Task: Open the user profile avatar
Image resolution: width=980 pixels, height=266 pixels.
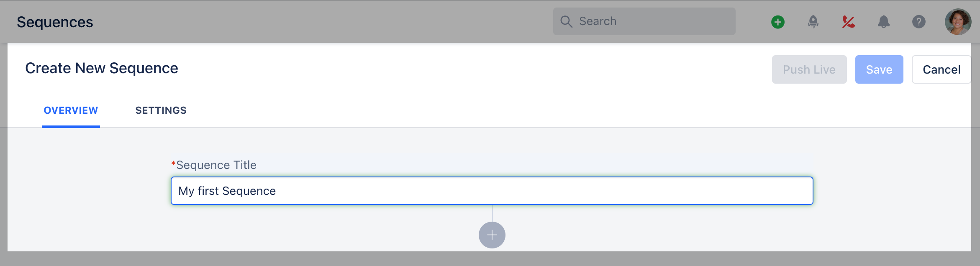Action: [958, 22]
